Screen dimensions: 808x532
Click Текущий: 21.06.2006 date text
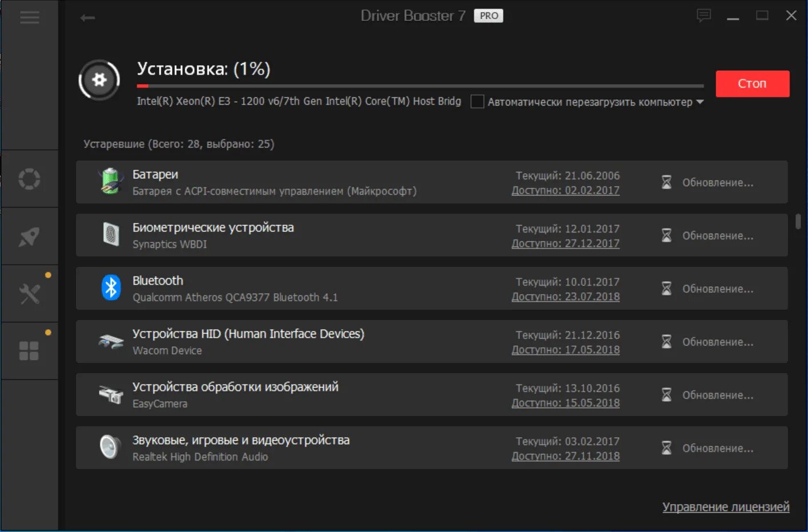click(568, 175)
